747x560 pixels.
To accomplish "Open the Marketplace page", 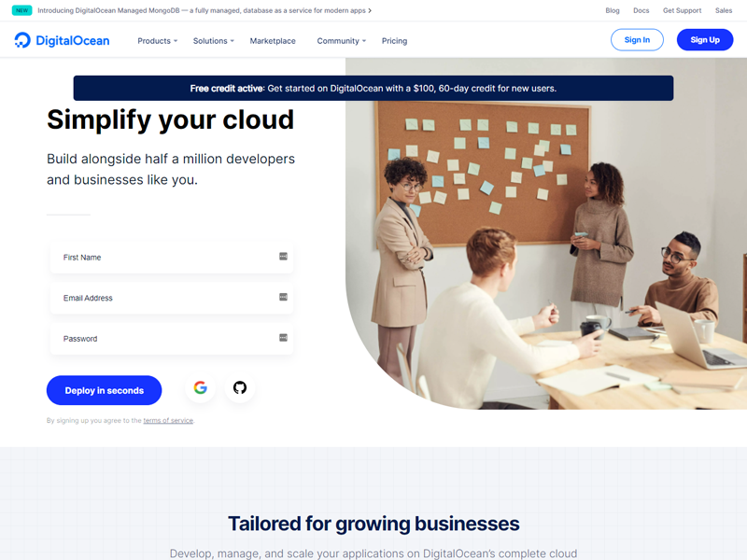I will click(273, 41).
